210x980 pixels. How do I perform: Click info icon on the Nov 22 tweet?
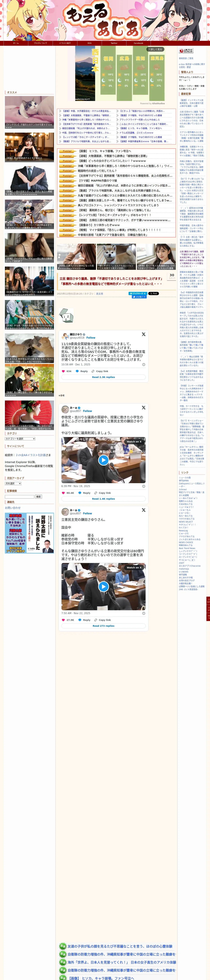tap(144, 613)
